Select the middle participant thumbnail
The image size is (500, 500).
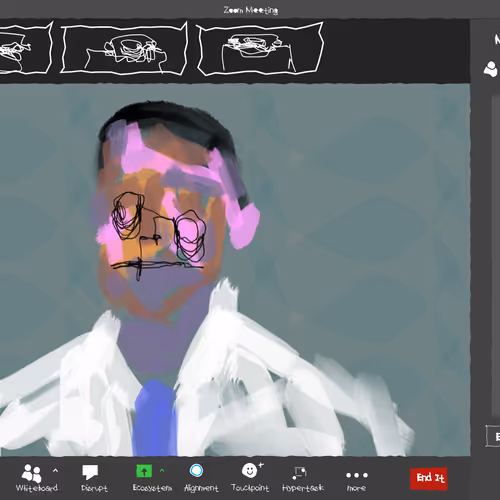pyautogui.click(x=124, y=48)
